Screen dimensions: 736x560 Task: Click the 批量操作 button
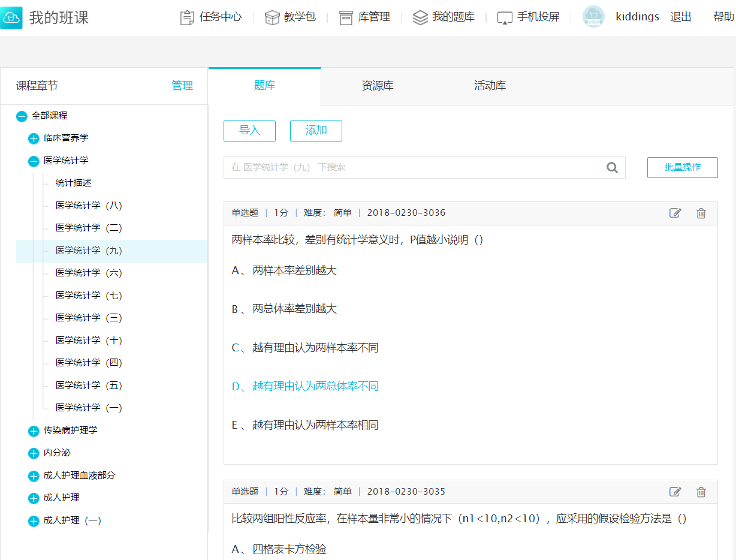click(x=682, y=167)
